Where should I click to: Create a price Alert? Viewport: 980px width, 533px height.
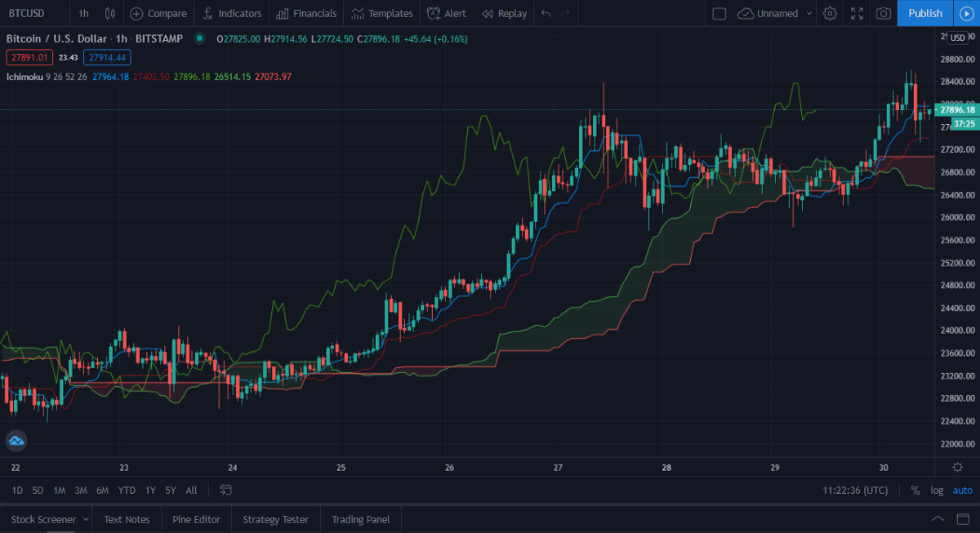click(x=447, y=13)
